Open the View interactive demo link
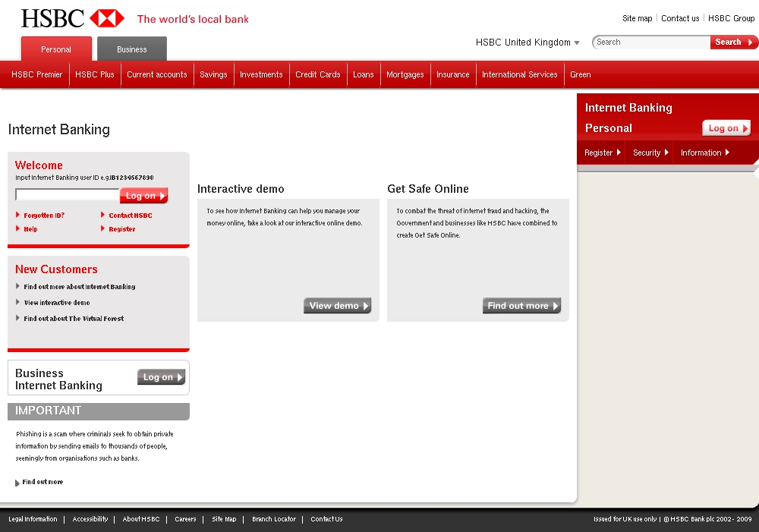 point(57,303)
